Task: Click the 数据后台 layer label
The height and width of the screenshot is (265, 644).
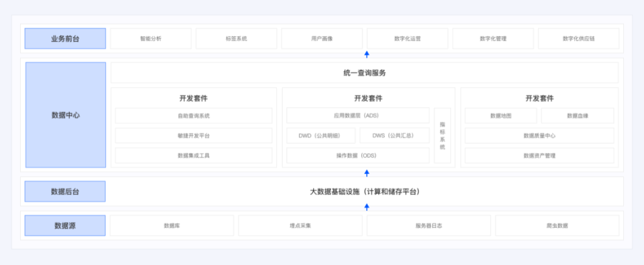Action: tap(65, 192)
